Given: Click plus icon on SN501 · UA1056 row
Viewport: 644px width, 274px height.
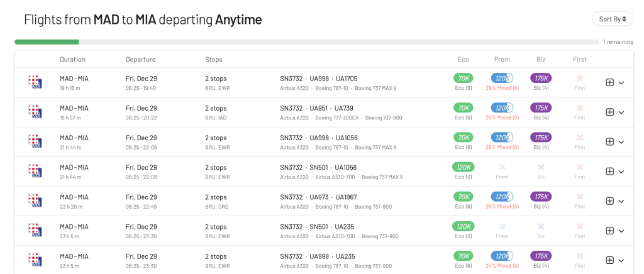Looking at the screenshot, I should pyautogui.click(x=610, y=171).
